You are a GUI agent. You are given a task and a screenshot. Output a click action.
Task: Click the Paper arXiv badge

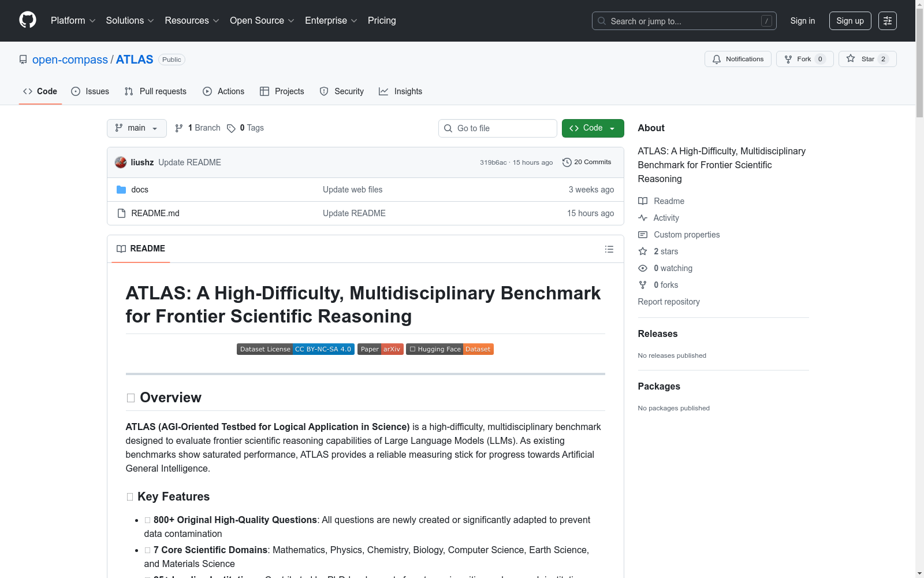pos(381,349)
